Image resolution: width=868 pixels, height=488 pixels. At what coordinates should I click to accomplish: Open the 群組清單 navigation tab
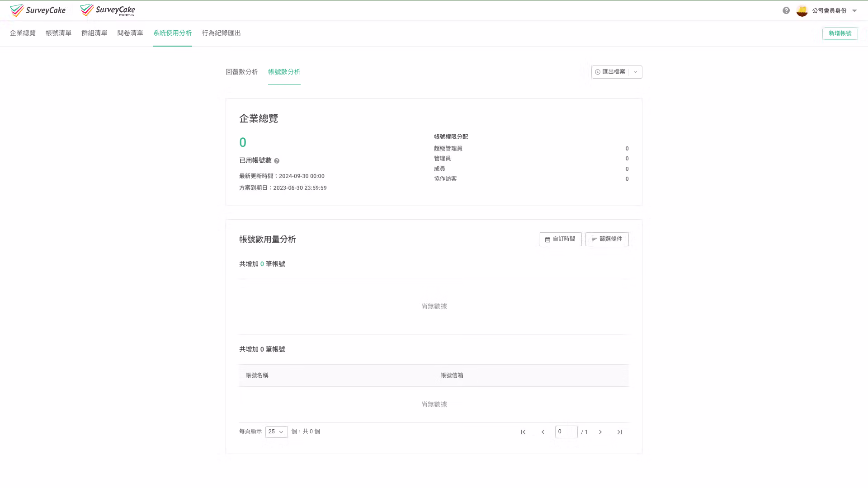[94, 33]
